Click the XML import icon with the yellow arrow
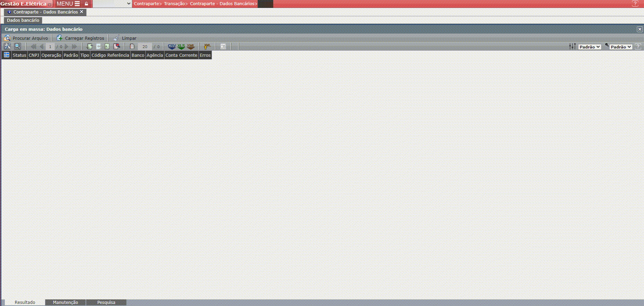The image size is (644, 306). click(207, 46)
